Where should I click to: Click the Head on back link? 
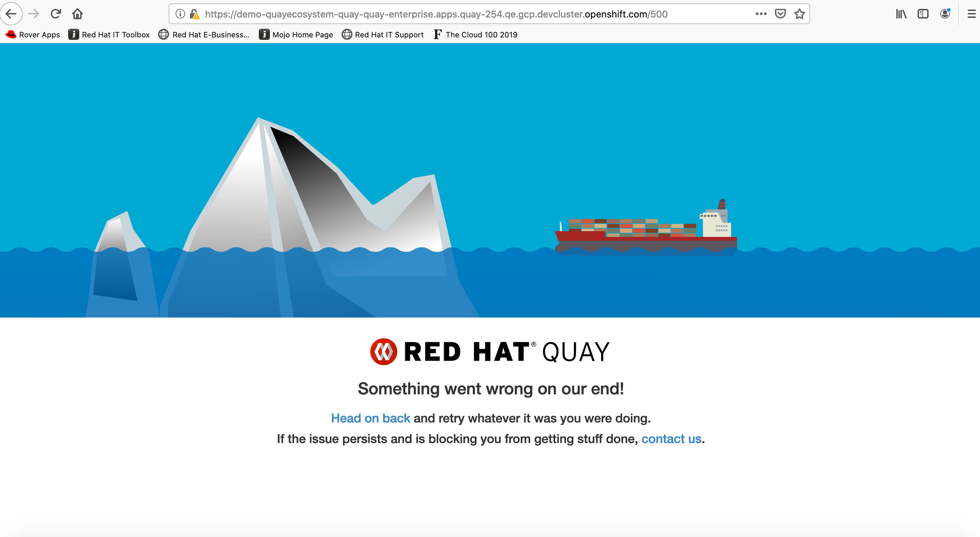coord(370,418)
